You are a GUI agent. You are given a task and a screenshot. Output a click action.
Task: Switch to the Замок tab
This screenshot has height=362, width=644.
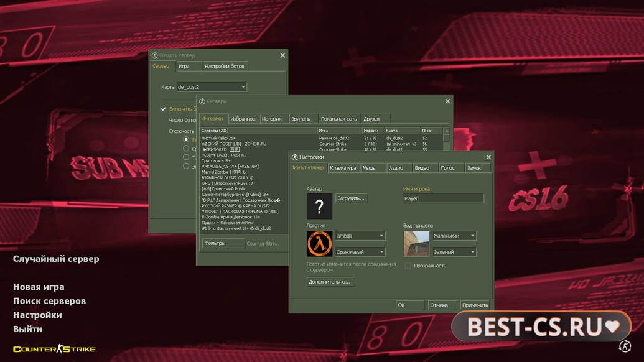click(477, 168)
